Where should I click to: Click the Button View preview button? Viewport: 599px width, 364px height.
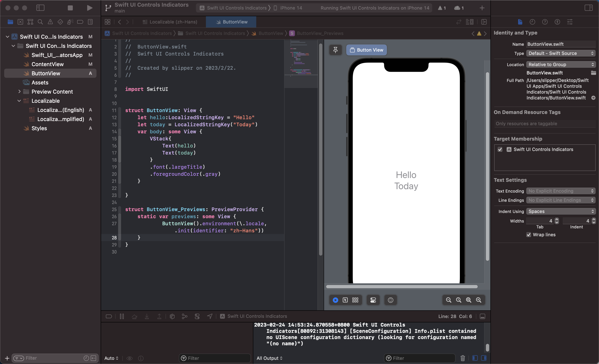tap(366, 50)
